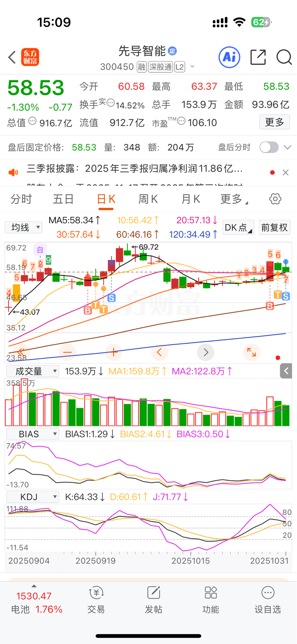The height and width of the screenshot is (644, 297).
Task: Open the DK点 dropdown
Action: [x=238, y=227]
